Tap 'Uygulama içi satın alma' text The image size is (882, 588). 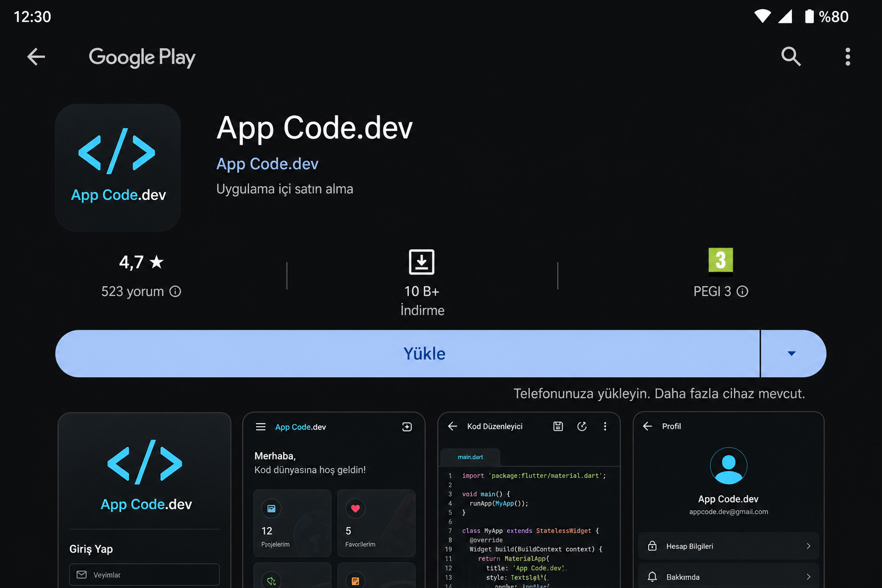tap(285, 189)
